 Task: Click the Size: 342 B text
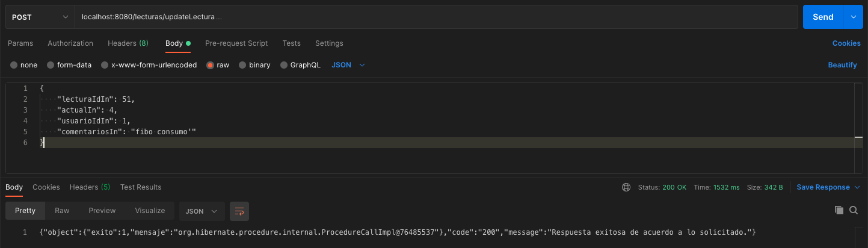765,187
